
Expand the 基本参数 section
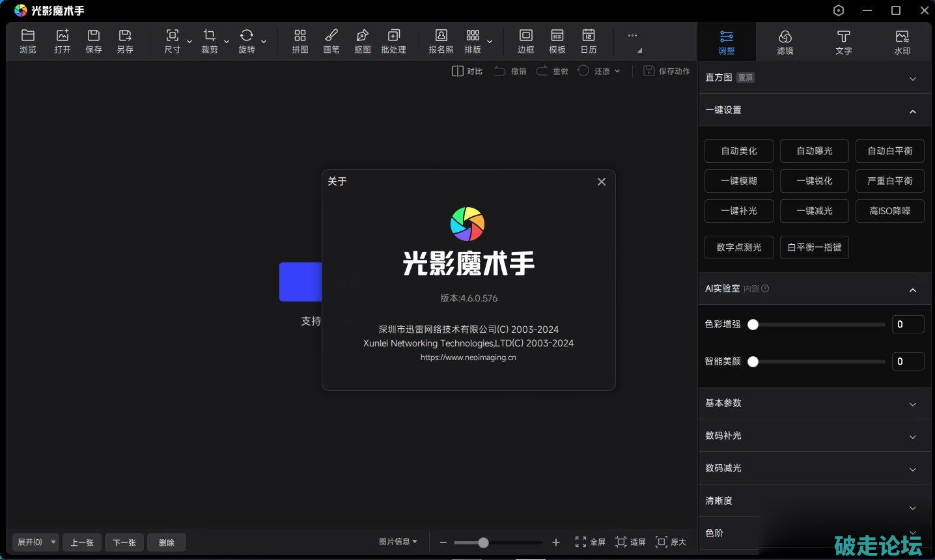coord(814,403)
